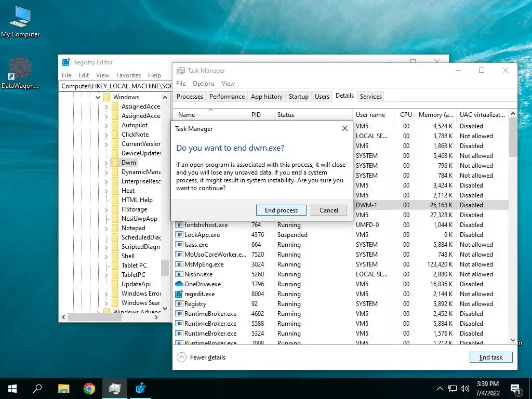The width and height of the screenshot is (532, 399).
Task: Launch Chrome from the taskbar
Action: 89,389
